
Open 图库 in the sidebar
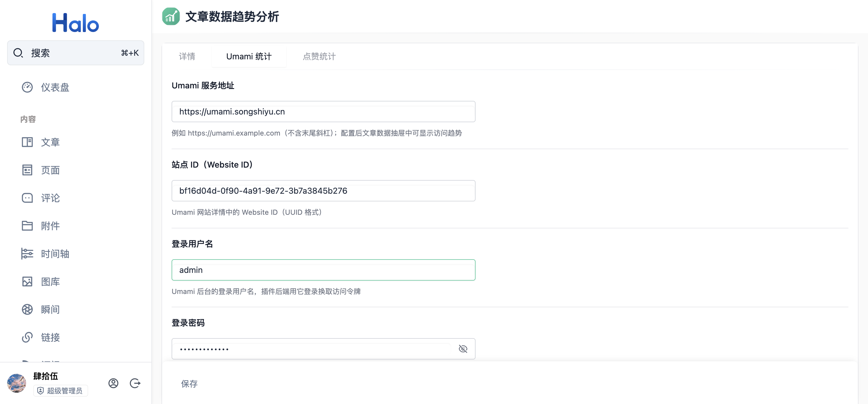50,281
